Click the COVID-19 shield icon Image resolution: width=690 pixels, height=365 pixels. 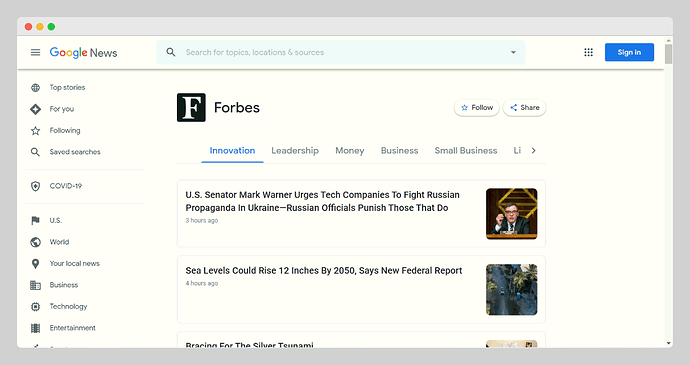tap(35, 186)
